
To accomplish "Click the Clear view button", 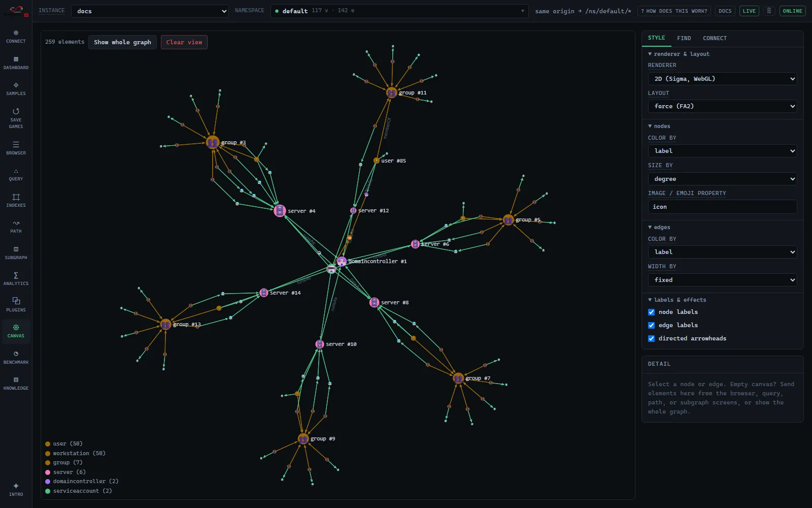I will coord(184,42).
